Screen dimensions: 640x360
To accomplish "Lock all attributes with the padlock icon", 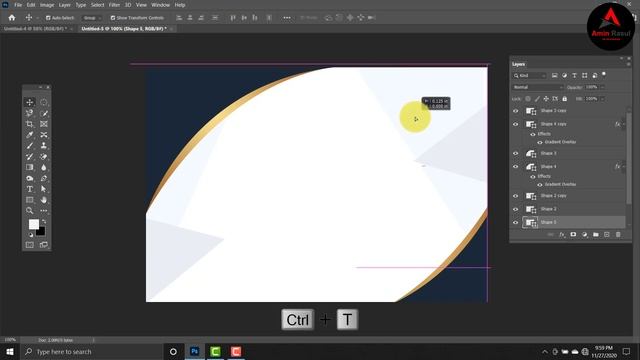I will (x=564, y=99).
